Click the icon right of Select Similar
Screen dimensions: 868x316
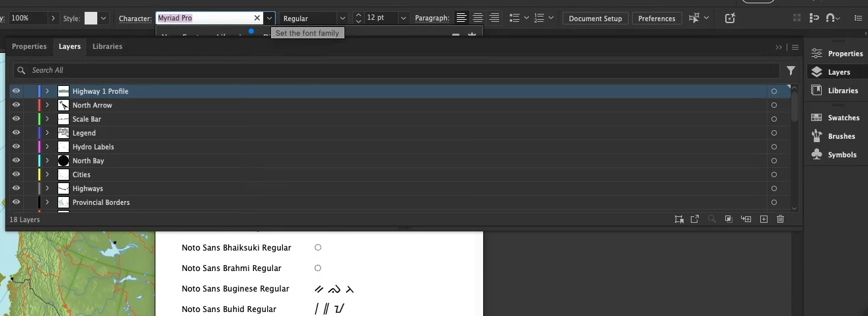[x=730, y=18]
